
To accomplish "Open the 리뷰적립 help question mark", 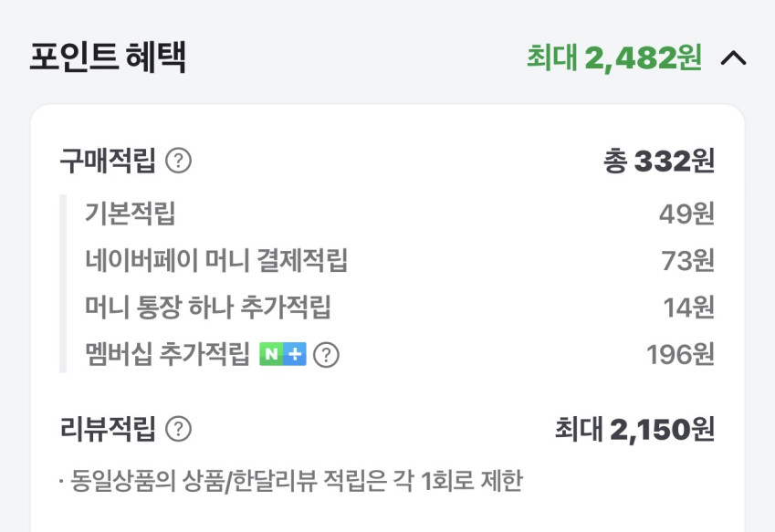I will coord(179,429).
